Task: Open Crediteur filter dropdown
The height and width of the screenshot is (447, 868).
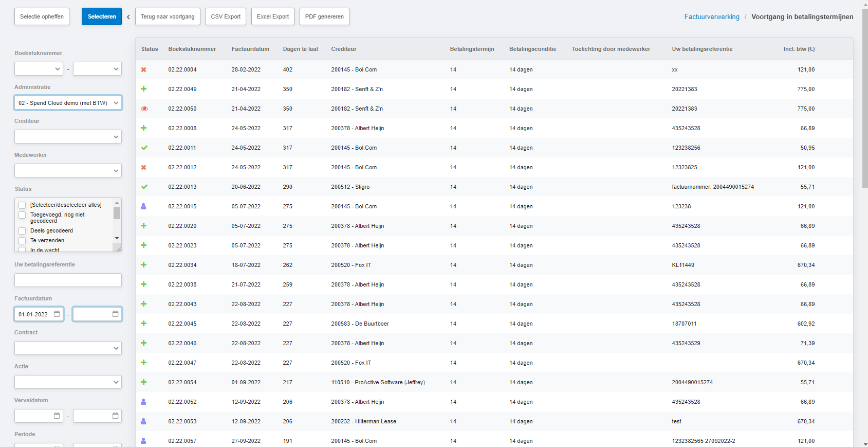Action: [x=68, y=137]
